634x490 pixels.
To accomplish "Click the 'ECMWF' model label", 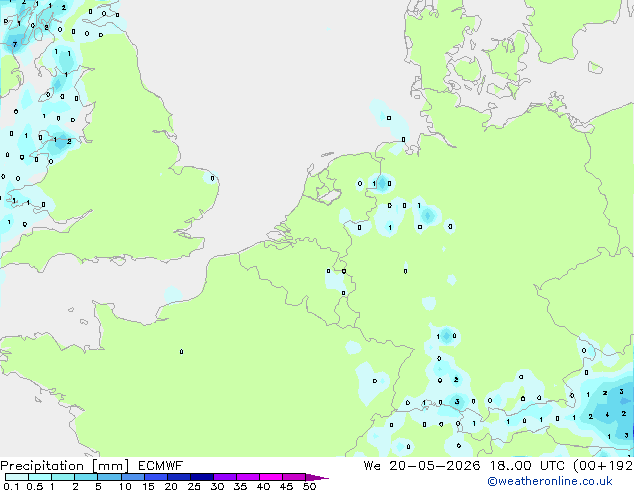I will click(x=161, y=466).
